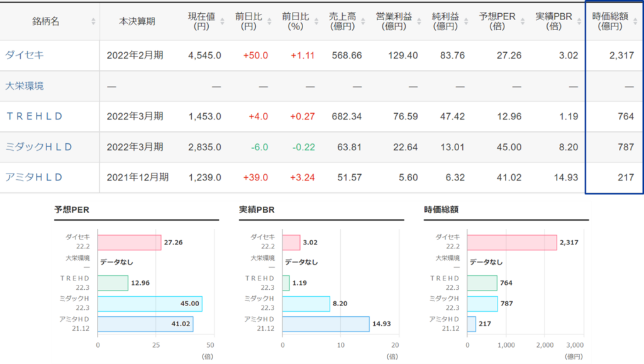Open the ＴＲＥＨＬＤ stock link
The height and width of the screenshot is (364, 644).
35,116
